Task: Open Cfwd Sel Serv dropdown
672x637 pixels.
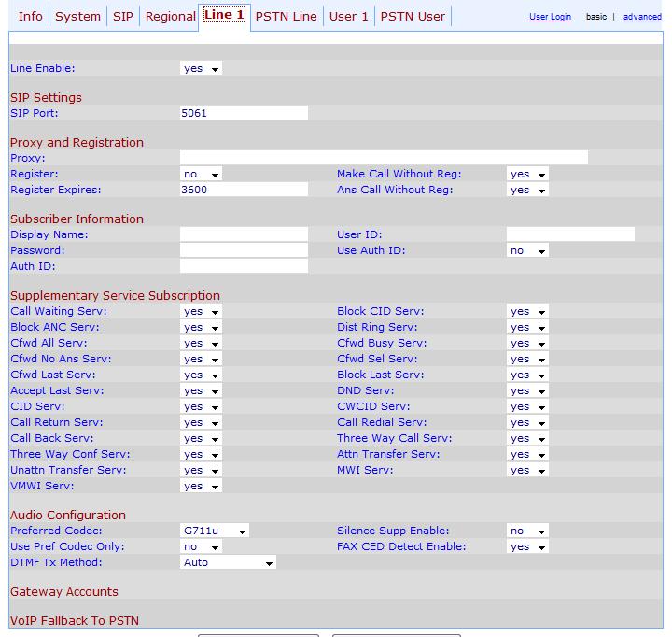Action: (x=527, y=359)
